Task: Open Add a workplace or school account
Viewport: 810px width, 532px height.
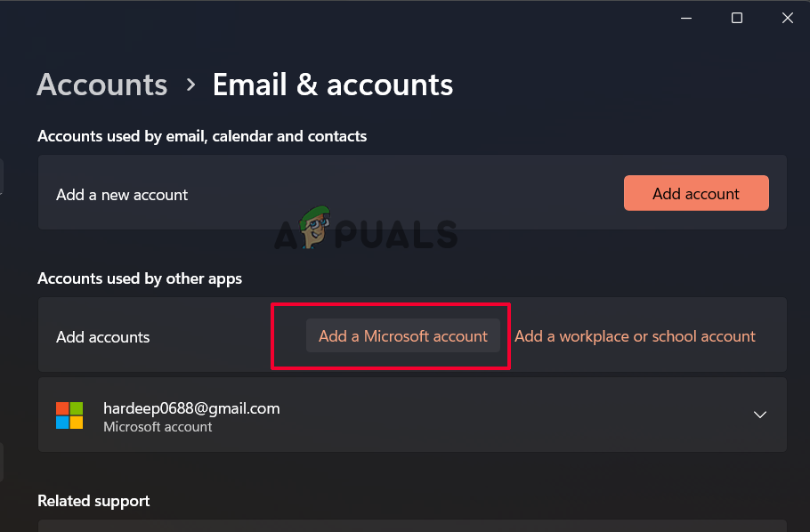Action: point(635,336)
